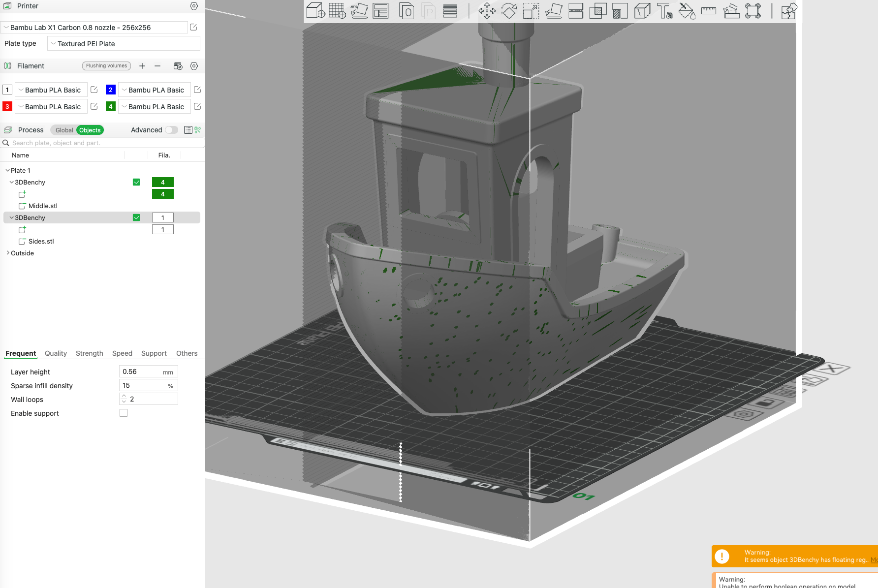Switch process scope to Objects
This screenshot has width=878, height=588.
click(90, 130)
